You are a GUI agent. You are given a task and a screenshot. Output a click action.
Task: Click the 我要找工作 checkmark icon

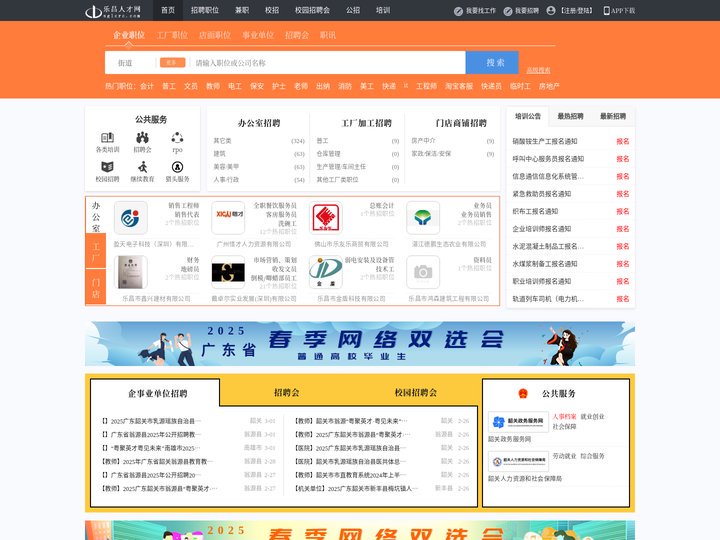coord(458,11)
